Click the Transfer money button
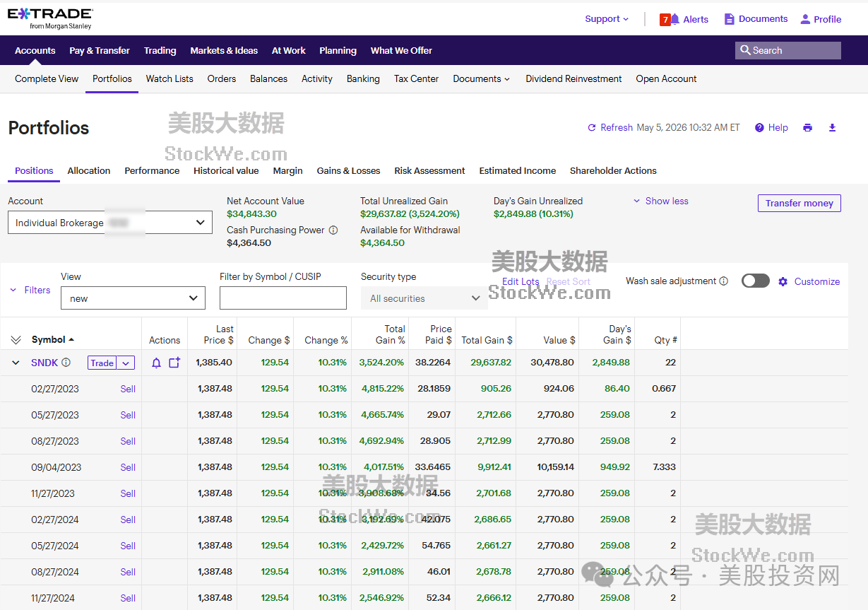The height and width of the screenshot is (610, 868). click(x=799, y=203)
